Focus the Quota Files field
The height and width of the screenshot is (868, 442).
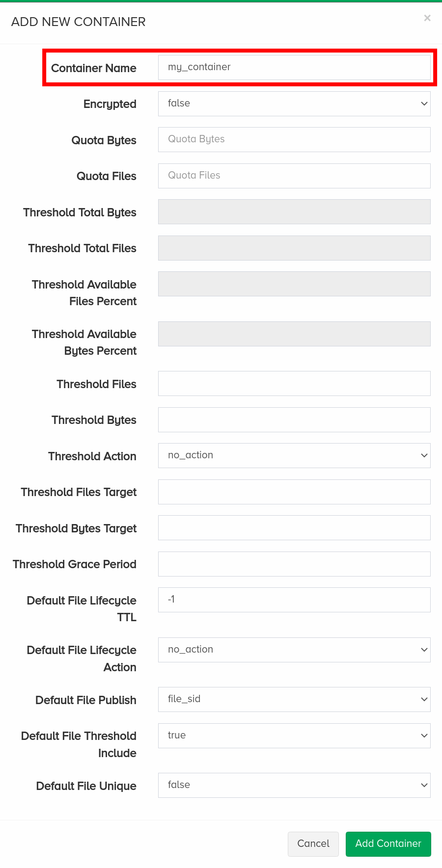[294, 176]
